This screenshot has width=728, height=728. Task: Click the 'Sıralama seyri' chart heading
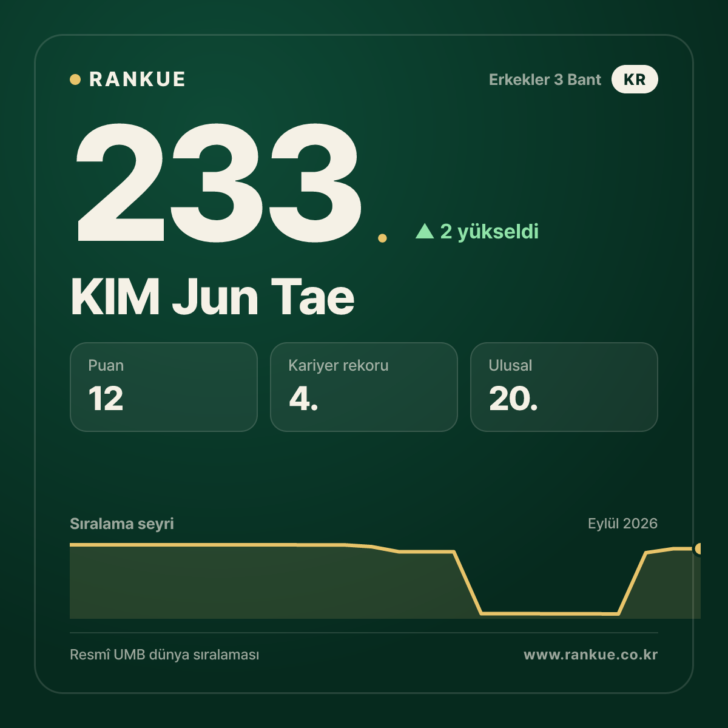point(122,524)
